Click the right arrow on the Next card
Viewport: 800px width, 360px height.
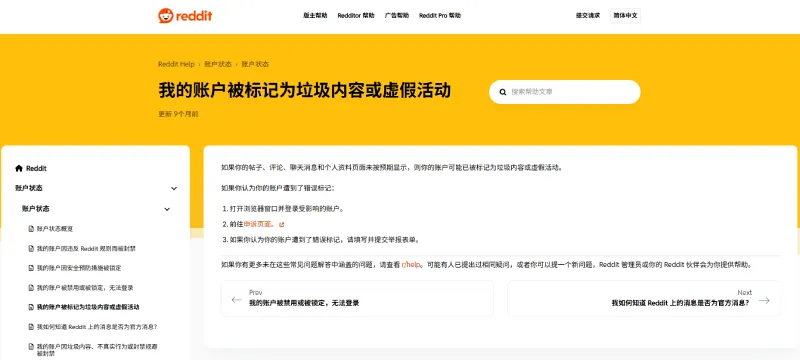pos(764,300)
